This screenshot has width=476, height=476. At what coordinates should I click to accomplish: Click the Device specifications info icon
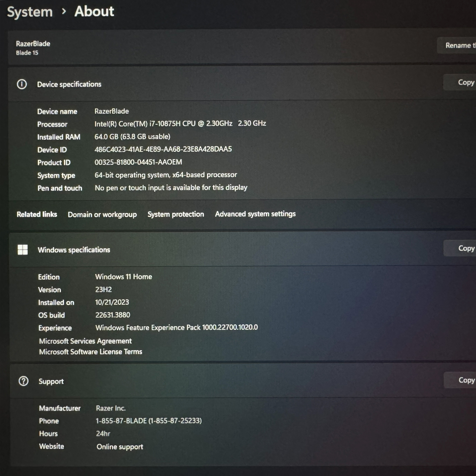22,84
